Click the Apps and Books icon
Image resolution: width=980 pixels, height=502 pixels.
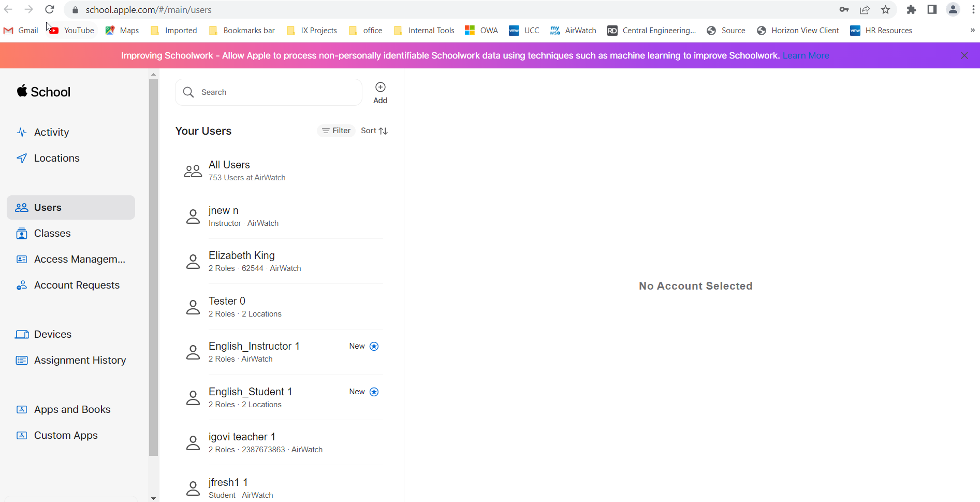pos(22,410)
